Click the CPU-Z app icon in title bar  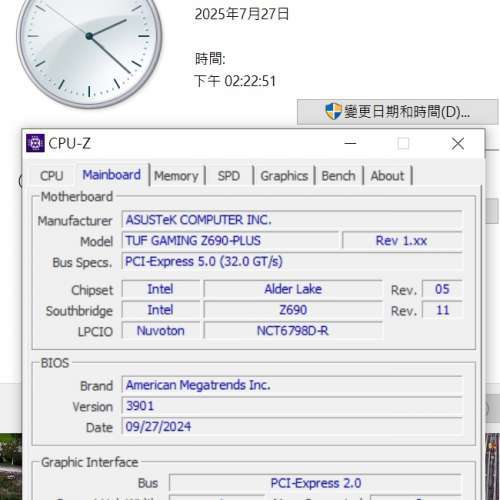[35, 143]
